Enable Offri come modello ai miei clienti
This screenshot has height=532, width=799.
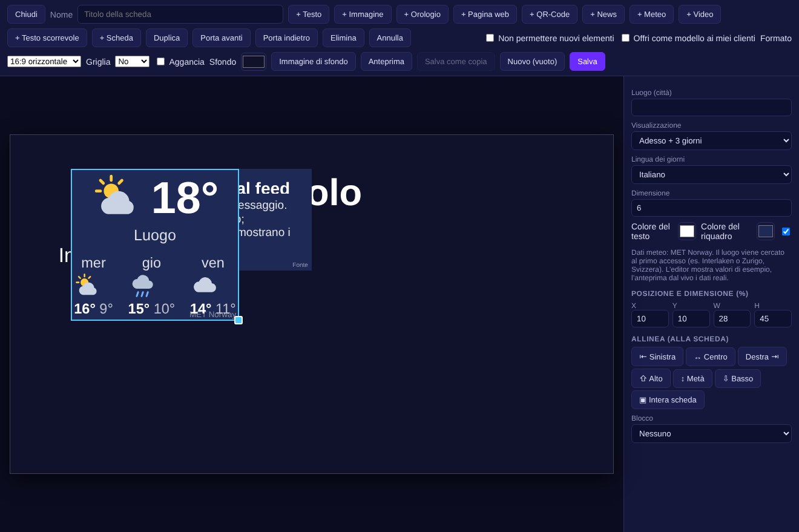click(625, 38)
